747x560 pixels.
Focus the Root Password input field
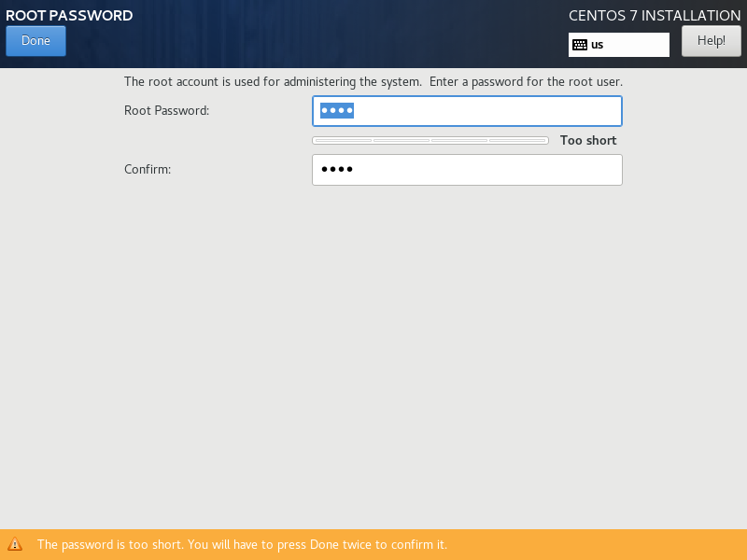[467, 111]
